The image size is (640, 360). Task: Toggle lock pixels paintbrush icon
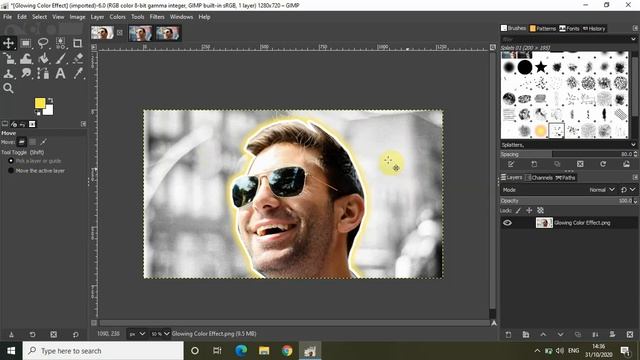518,211
